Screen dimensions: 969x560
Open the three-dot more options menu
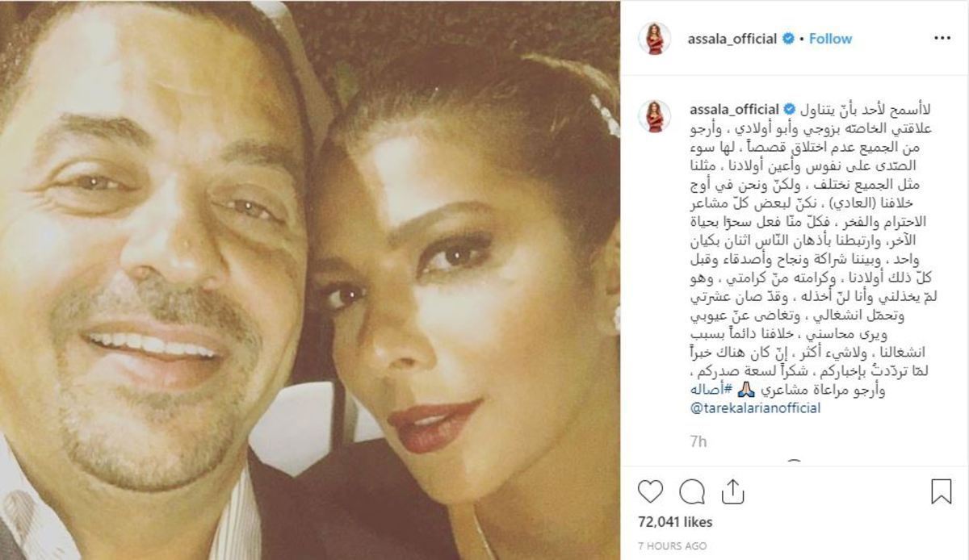pyautogui.click(x=942, y=39)
